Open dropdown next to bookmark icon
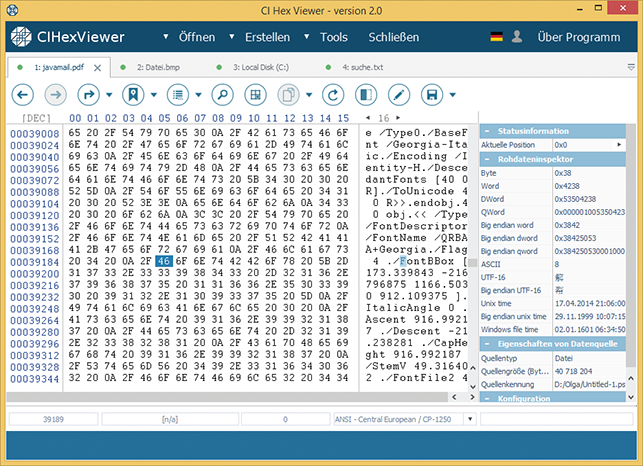The height and width of the screenshot is (466, 643). tap(154, 95)
